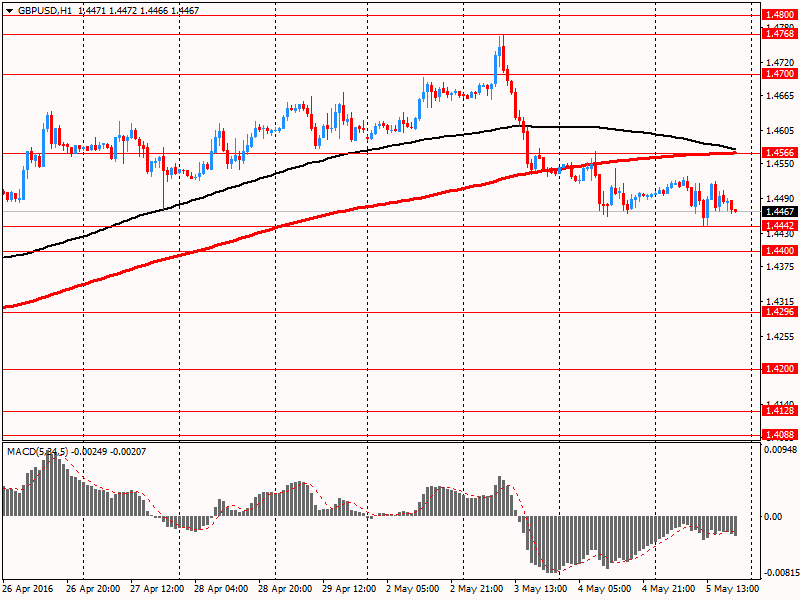Image resolution: width=800 pixels, height=600 pixels.
Task: Click the 26 Apr 2016 date label
Action: click(x=28, y=589)
